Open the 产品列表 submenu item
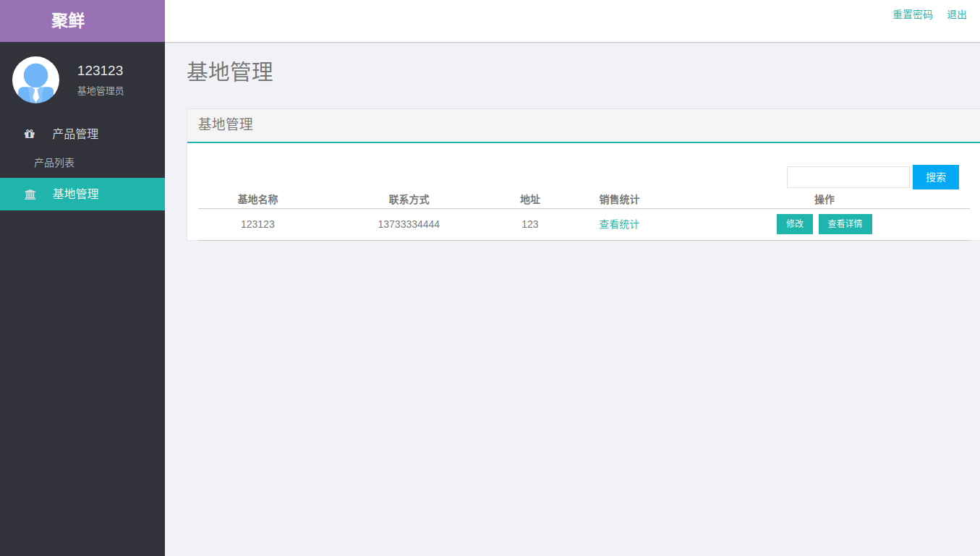This screenshot has width=980, height=556. 54,163
